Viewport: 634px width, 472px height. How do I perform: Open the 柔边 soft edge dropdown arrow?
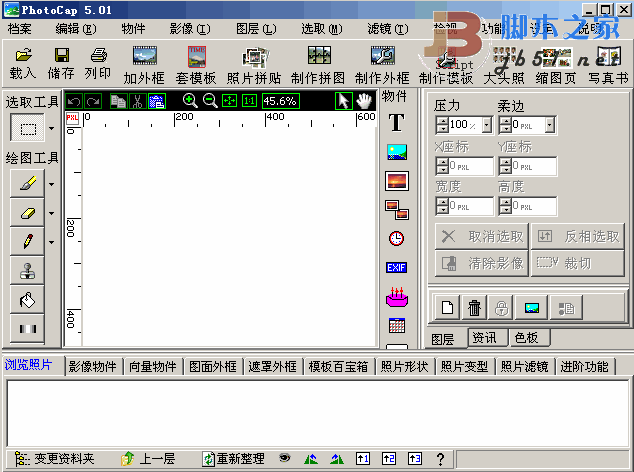click(x=549, y=125)
